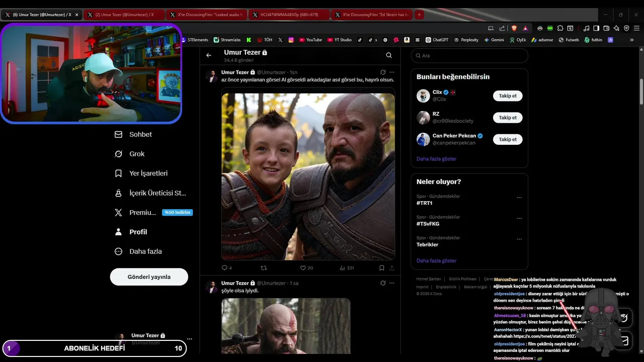Open more options on the first post
Viewport: 644px width, 362px height.
(392, 72)
